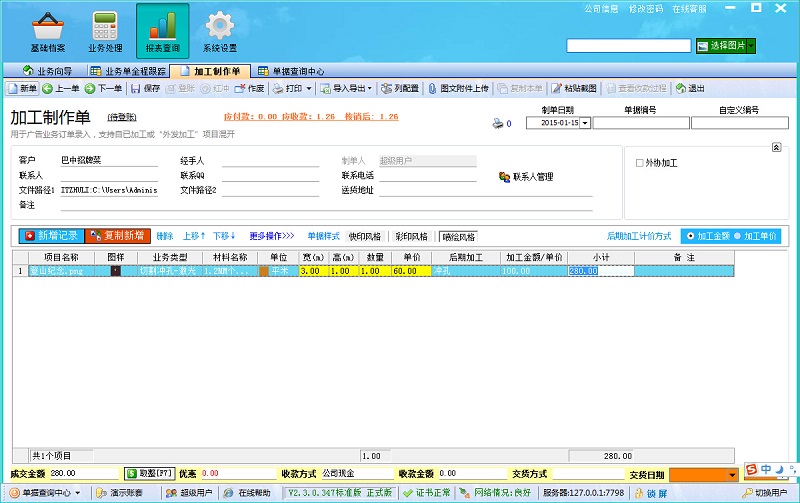The image size is (800, 503).
Task: Open the 打印 print dropdown menu
Action: (x=309, y=89)
